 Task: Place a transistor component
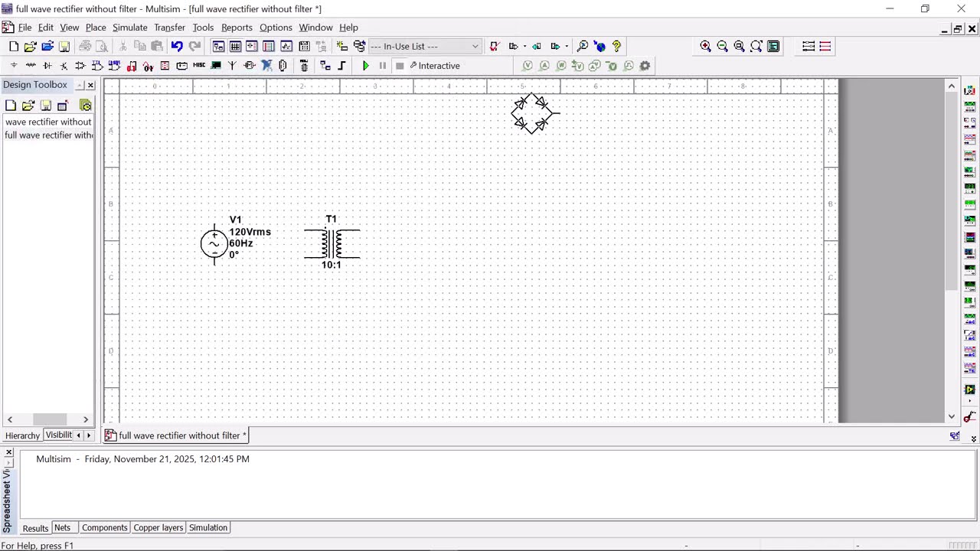pyautogui.click(x=64, y=66)
